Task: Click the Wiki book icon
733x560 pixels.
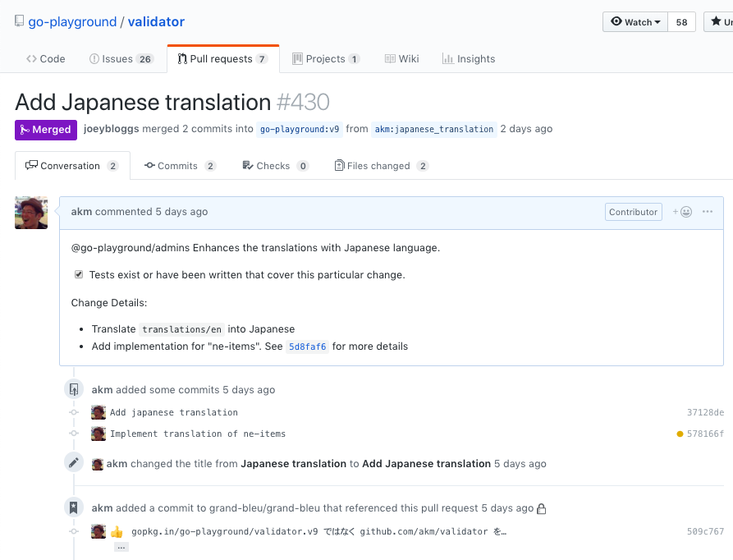Action: tap(390, 59)
